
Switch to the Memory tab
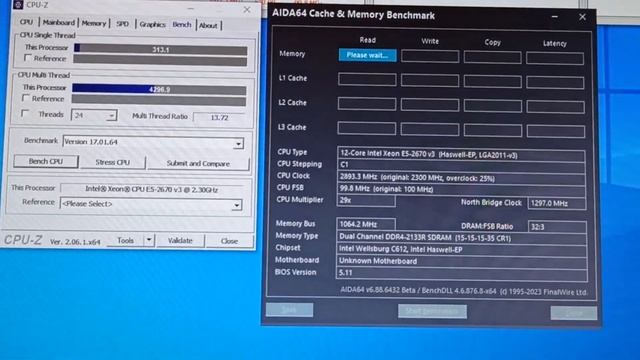93,24
